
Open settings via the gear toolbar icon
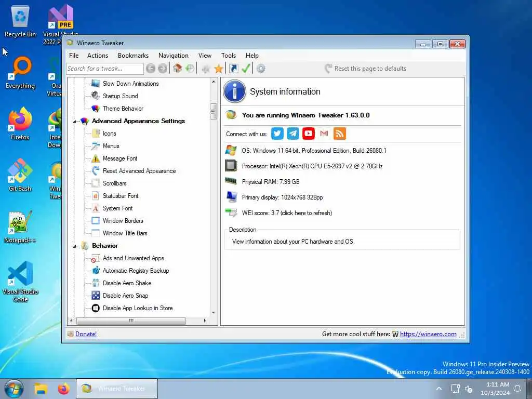[261, 69]
